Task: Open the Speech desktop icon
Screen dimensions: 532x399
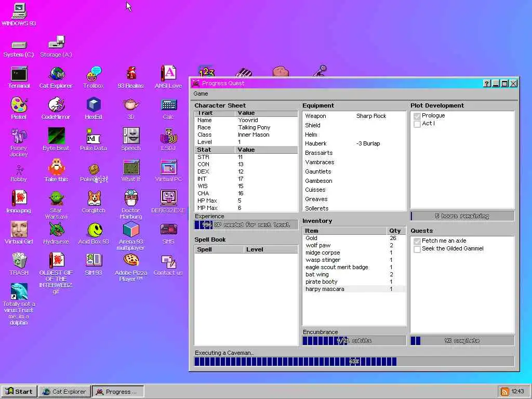Action: [131, 139]
